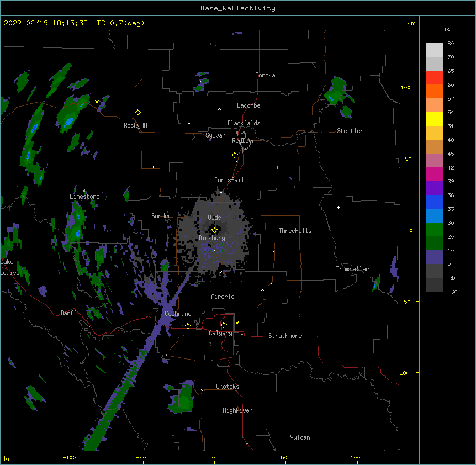Click the yellow V marker northwest of RockyMH

click(x=97, y=102)
